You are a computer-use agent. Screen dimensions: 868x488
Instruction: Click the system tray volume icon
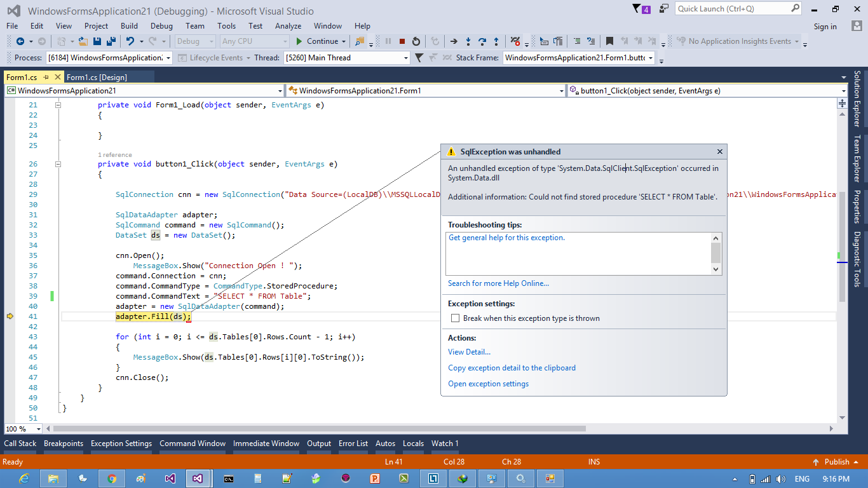click(780, 479)
